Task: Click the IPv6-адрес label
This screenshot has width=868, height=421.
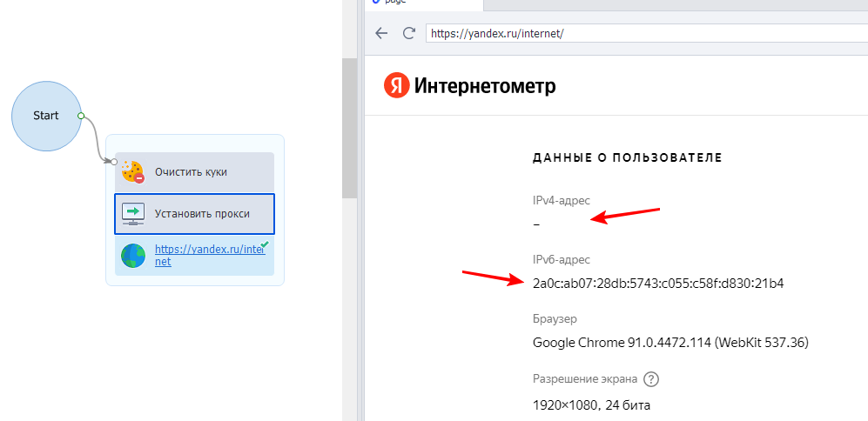Action: point(562,259)
